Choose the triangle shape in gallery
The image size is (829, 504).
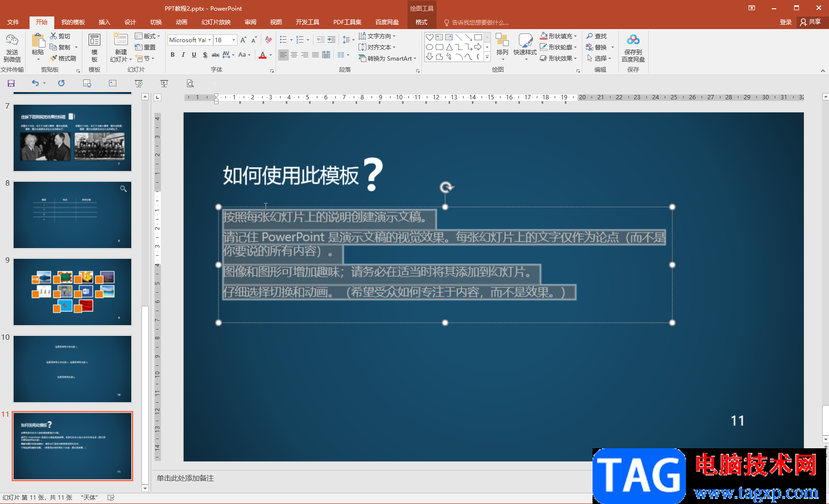click(x=449, y=47)
